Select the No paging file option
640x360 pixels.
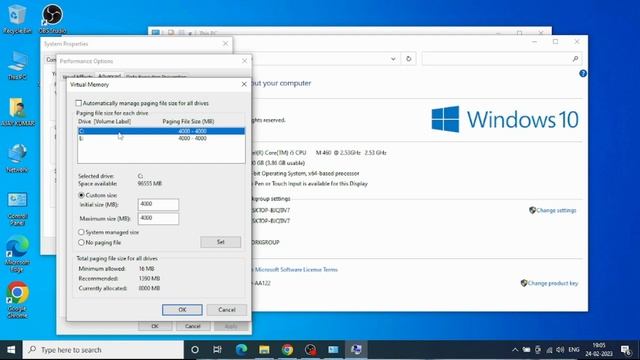(x=81, y=242)
